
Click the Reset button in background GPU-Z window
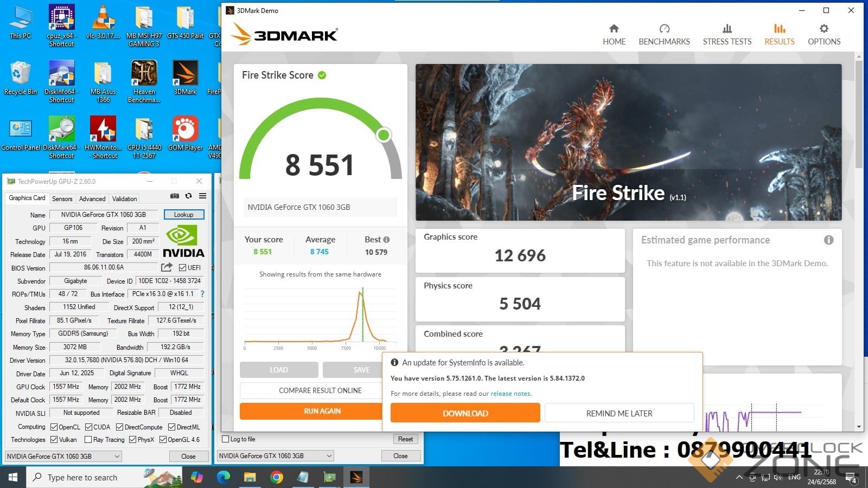[x=406, y=439]
